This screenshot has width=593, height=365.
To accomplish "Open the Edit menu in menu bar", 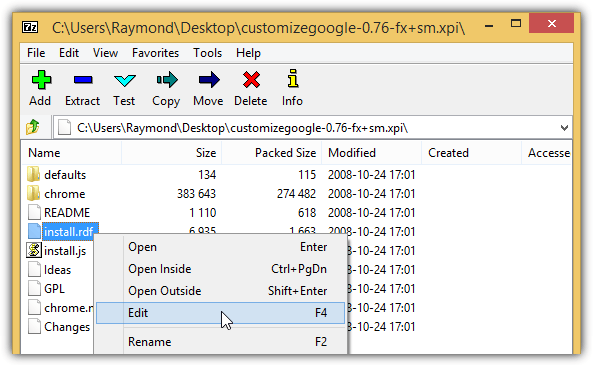I will (x=69, y=53).
